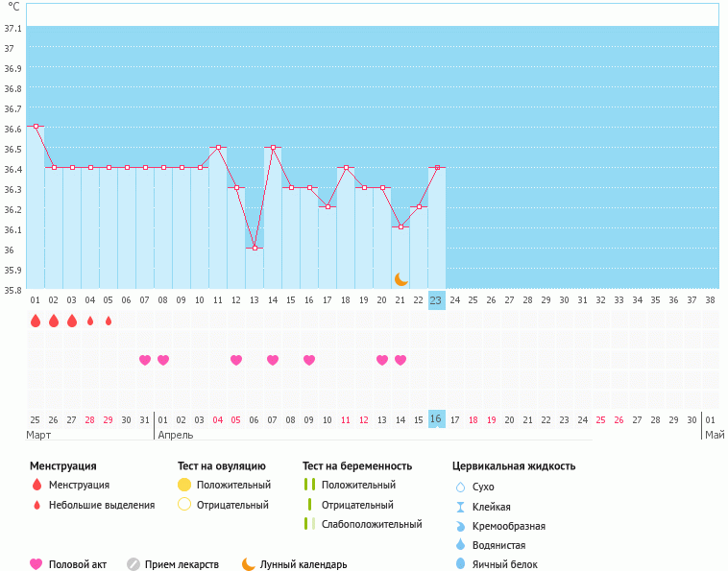Select the small spotting drop on day 05
This screenshot has height=571, width=728.
109,321
